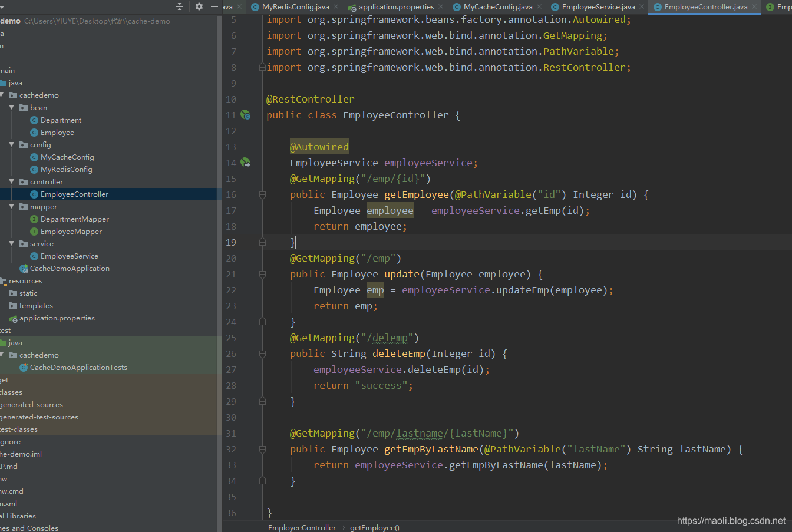Close the MyCacheConfig.java tab
The image size is (792, 532).
539,6
